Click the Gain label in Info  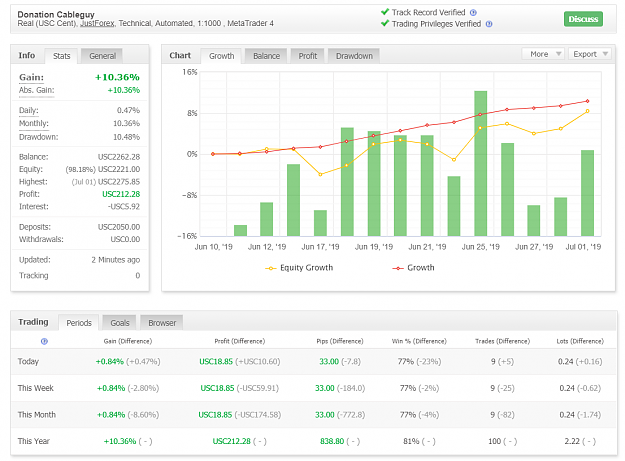(x=31, y=77)
